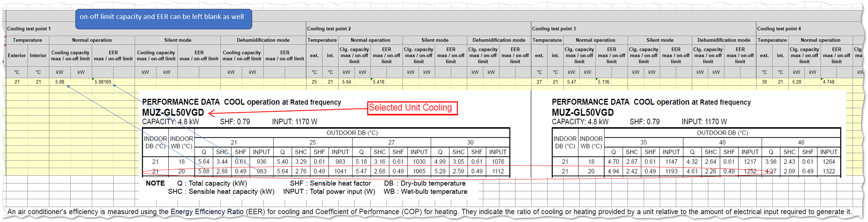Select capacity cell 5.64 in test point 2 data row
The width and height of the screenshot is (868, 222).
click(346, 82)
